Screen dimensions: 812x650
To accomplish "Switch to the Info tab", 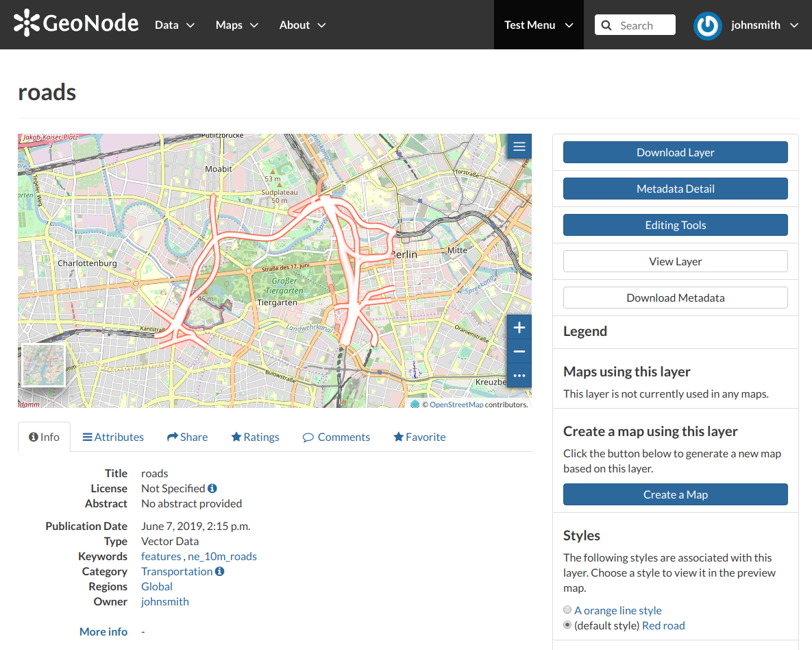I will 44,437.
